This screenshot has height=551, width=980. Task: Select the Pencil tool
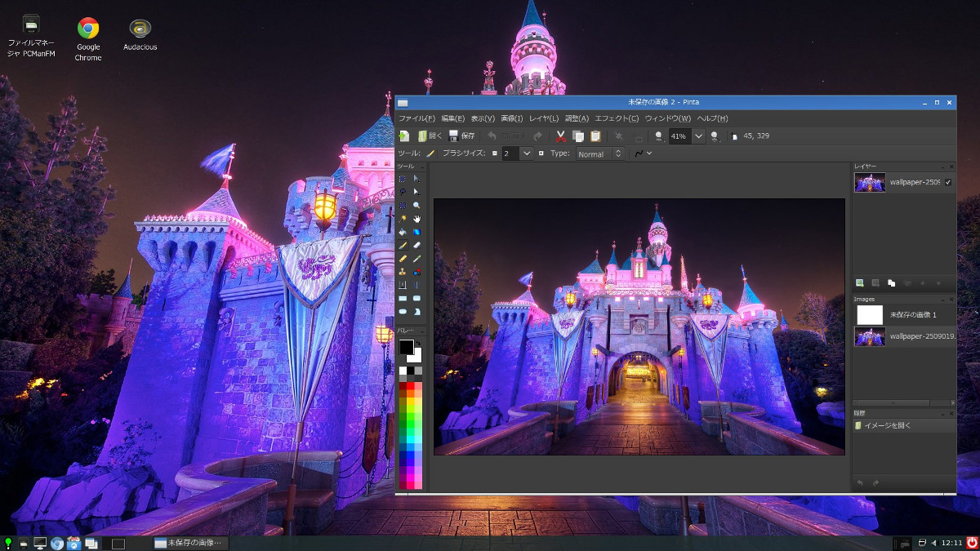[x=403, y=259]
